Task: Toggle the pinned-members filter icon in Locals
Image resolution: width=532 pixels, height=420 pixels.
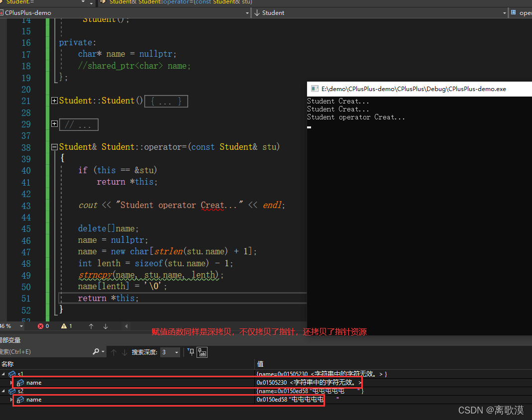Action: (191, 352)
